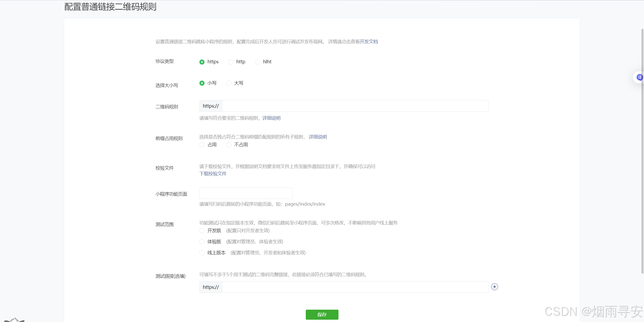
Task: Select 线上版本 test scope
Action: [x=202, y=253]
